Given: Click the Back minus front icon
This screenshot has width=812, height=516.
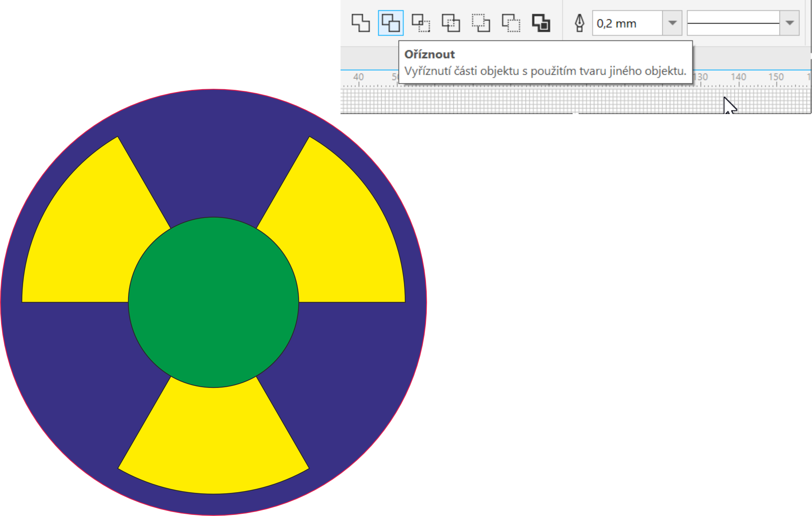Looking at the screenshot, I should (x=511, y=23).
